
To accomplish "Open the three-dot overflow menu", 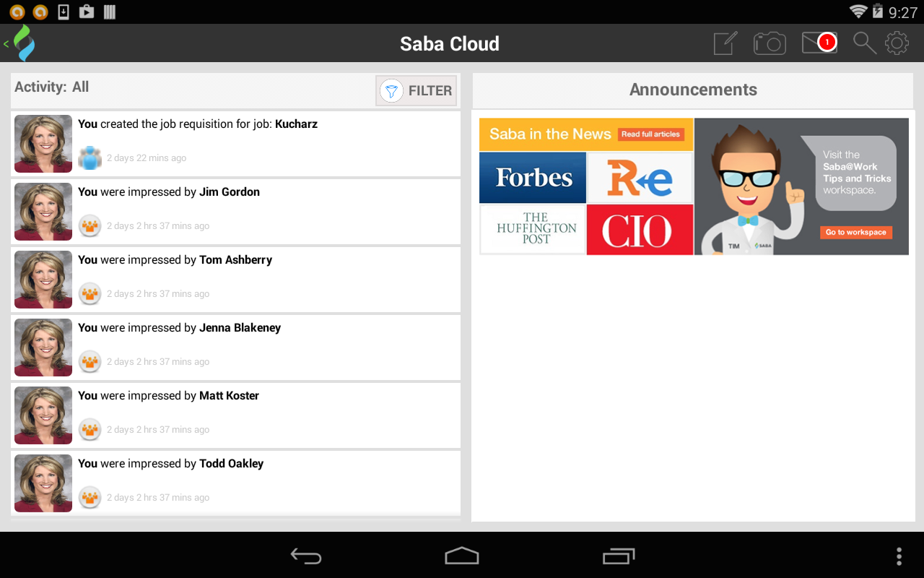I will (x=899, y=556).
